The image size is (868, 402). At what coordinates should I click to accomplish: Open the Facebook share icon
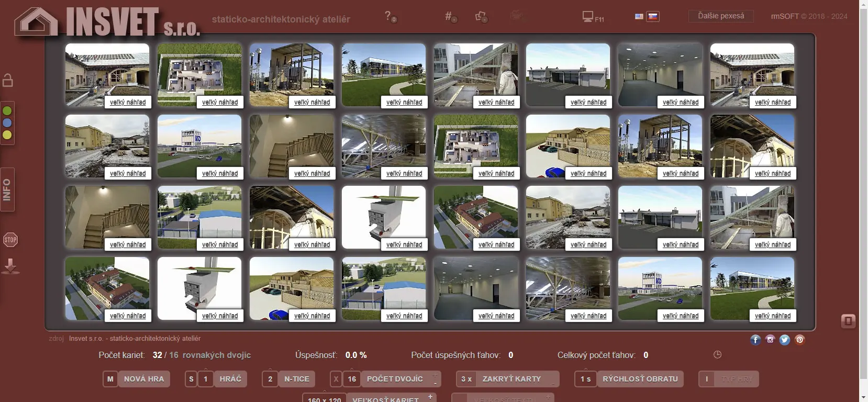click(x=755, y=340)
